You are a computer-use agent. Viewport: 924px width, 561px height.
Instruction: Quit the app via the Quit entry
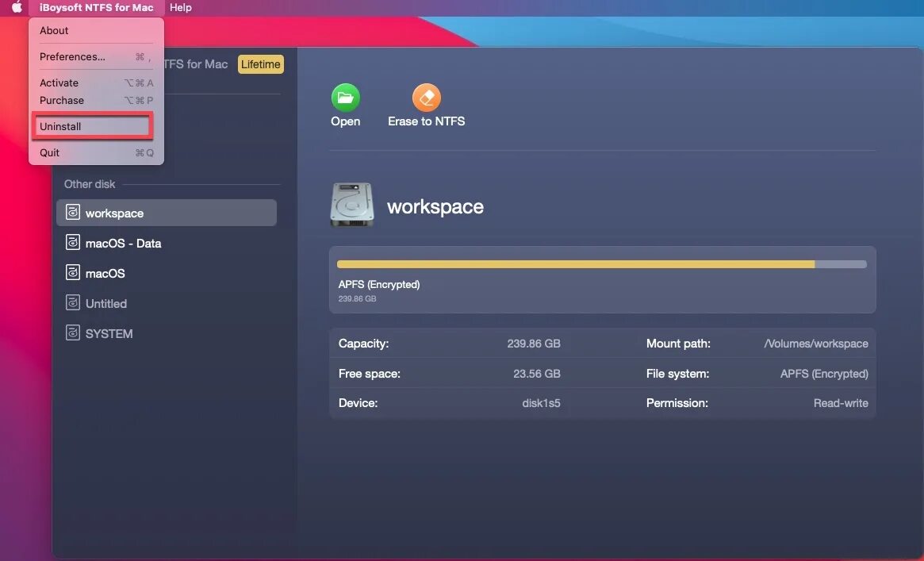click(96, 152)
